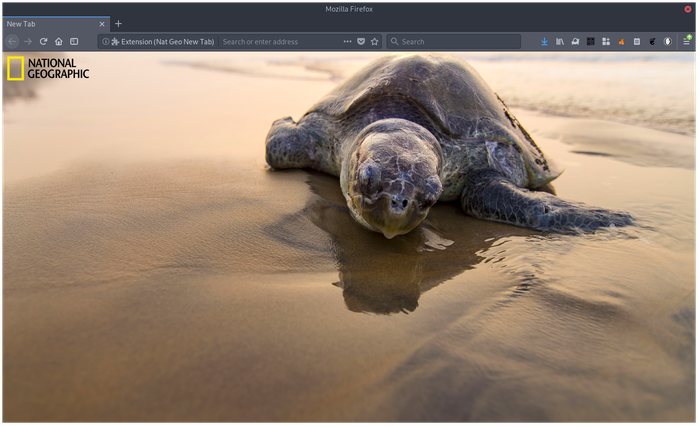
Task: Save page to Pocket
Action: [x=361, y=42]
